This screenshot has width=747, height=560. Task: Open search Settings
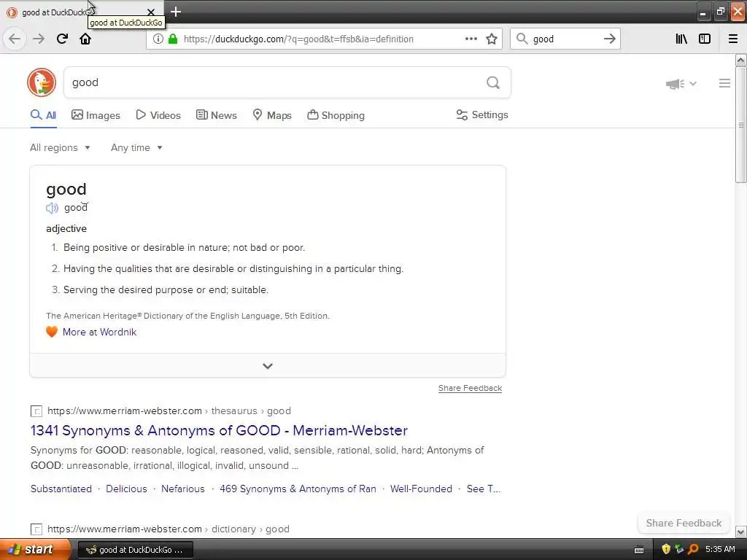pos(482,114)
